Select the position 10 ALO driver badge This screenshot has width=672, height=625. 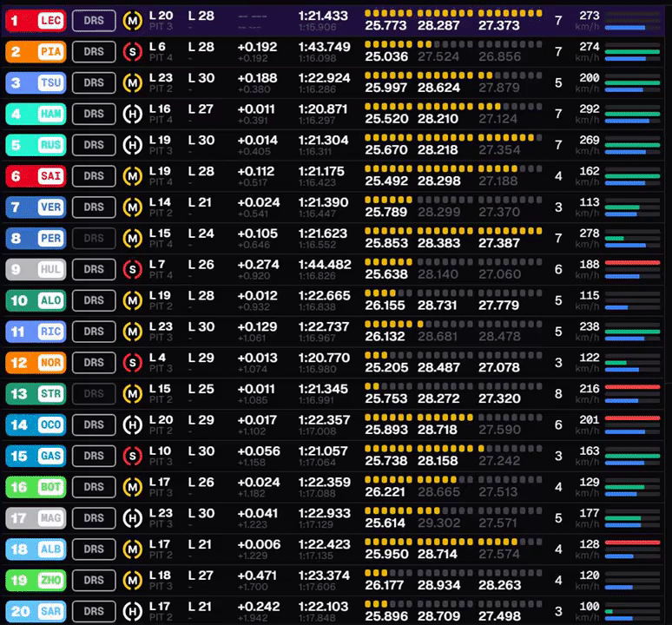36,300
